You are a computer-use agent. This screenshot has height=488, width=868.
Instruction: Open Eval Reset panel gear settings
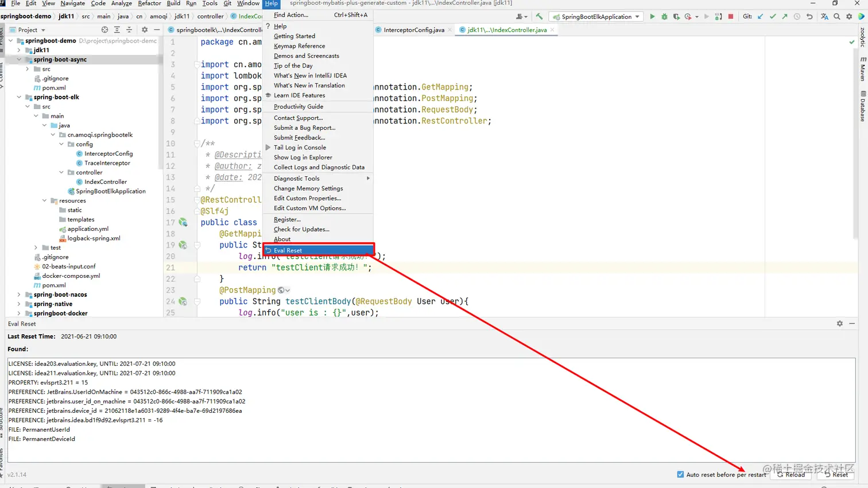(x=839, y=324)
